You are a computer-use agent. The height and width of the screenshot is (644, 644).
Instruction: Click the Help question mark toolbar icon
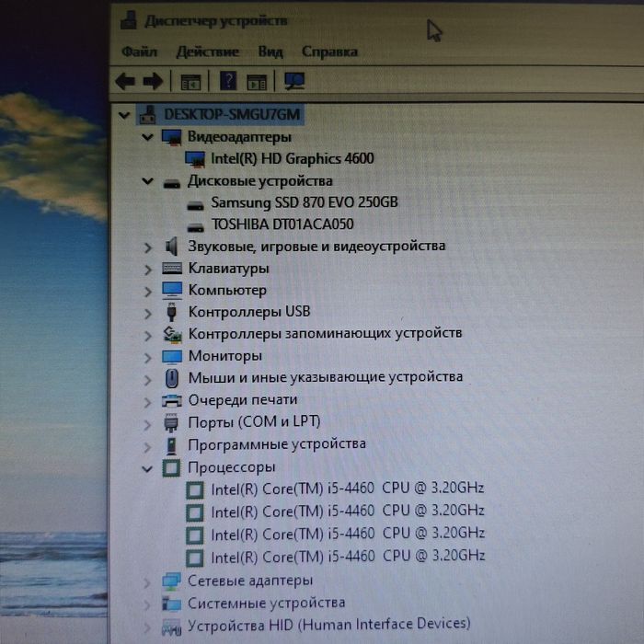tap(228, 81)
